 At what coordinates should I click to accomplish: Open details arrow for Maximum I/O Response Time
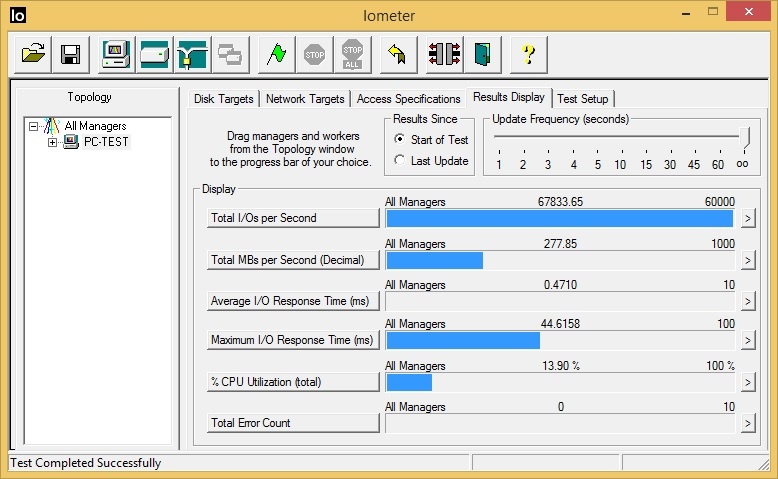(x=748, y=341)
